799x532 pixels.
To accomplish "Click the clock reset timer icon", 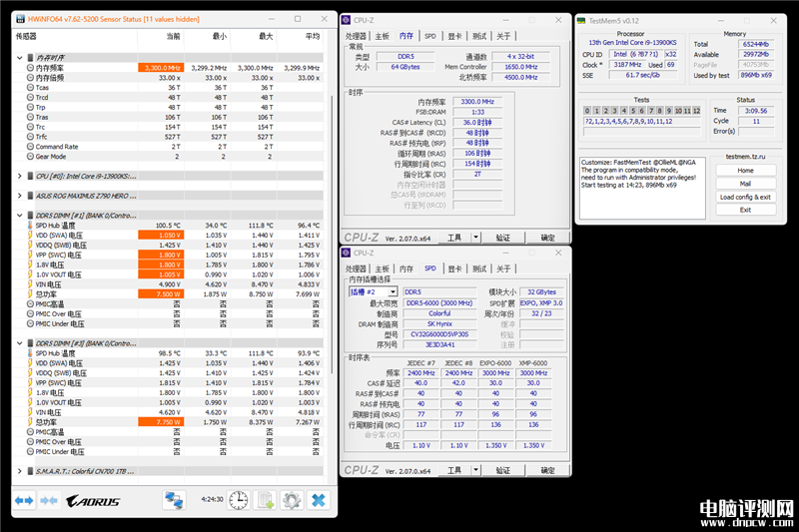I will [239, 500].
